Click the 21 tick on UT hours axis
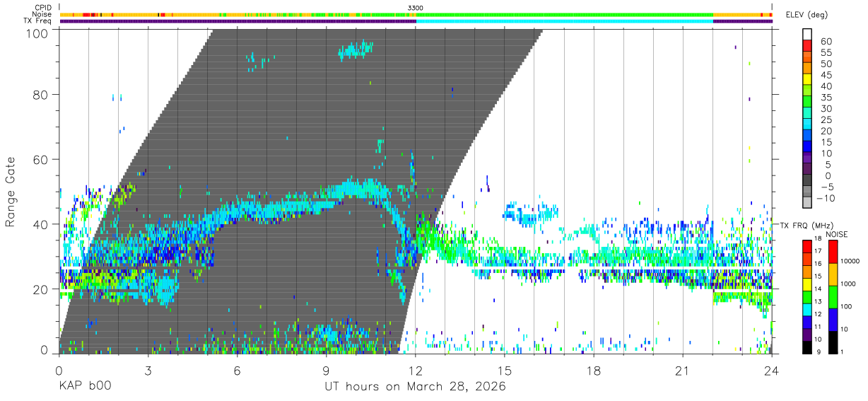Screen dimensions: 868x401 point(683,371)
